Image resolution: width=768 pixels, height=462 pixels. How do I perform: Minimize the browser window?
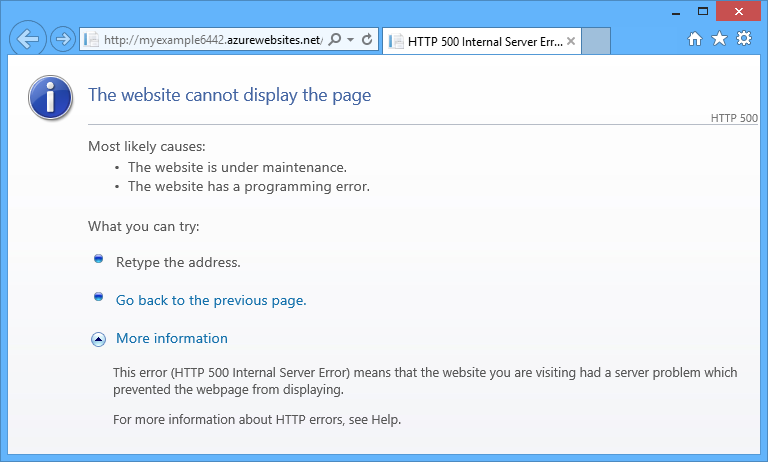tap(676, 11)
